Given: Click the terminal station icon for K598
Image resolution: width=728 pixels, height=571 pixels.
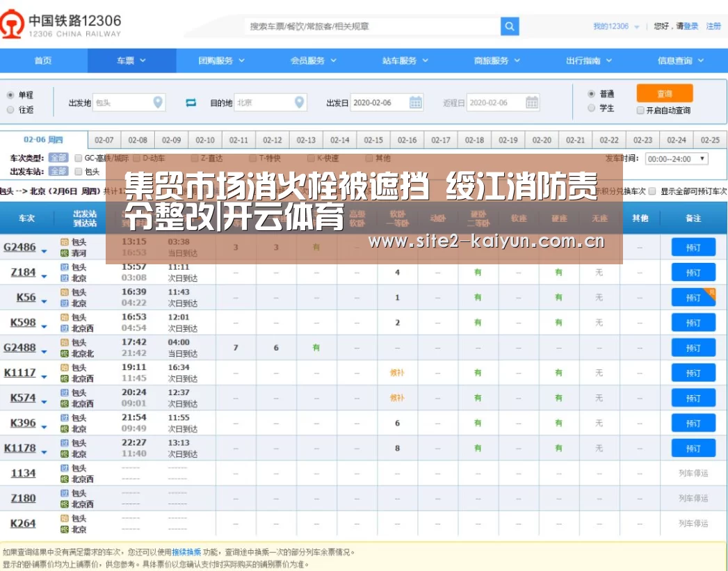Looking at the screenshot, I should point(65,328).
